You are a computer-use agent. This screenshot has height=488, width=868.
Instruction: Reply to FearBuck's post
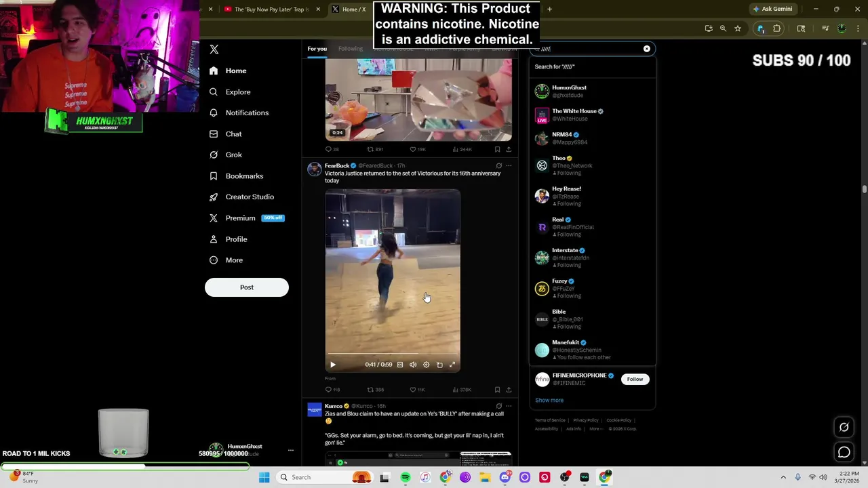tap(332, 390)
